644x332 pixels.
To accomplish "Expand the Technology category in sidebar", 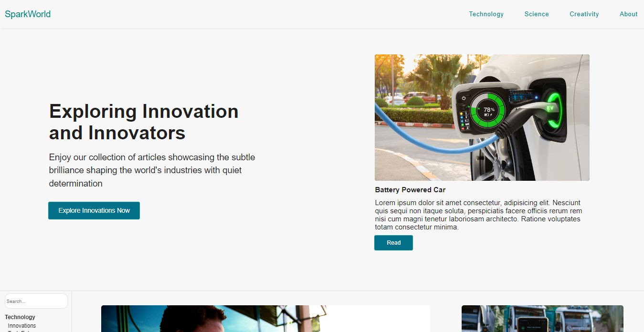I will pos(20,317).
